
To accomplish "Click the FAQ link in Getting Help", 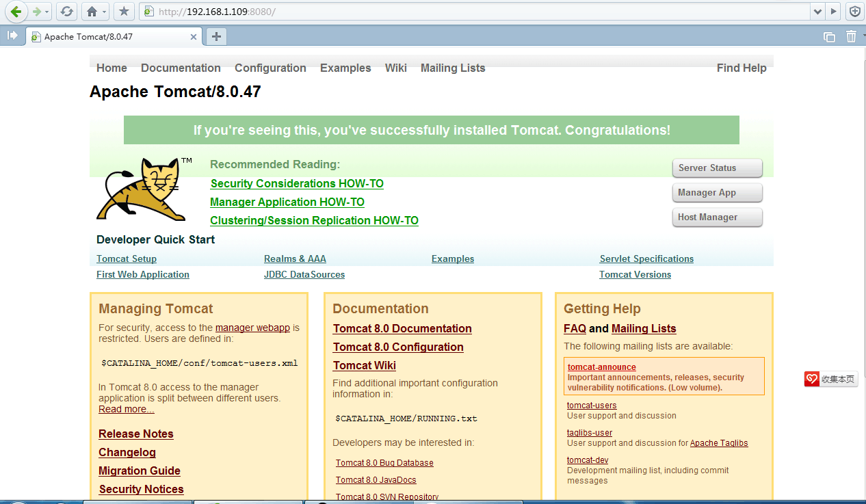I will (x=575, y=328).
